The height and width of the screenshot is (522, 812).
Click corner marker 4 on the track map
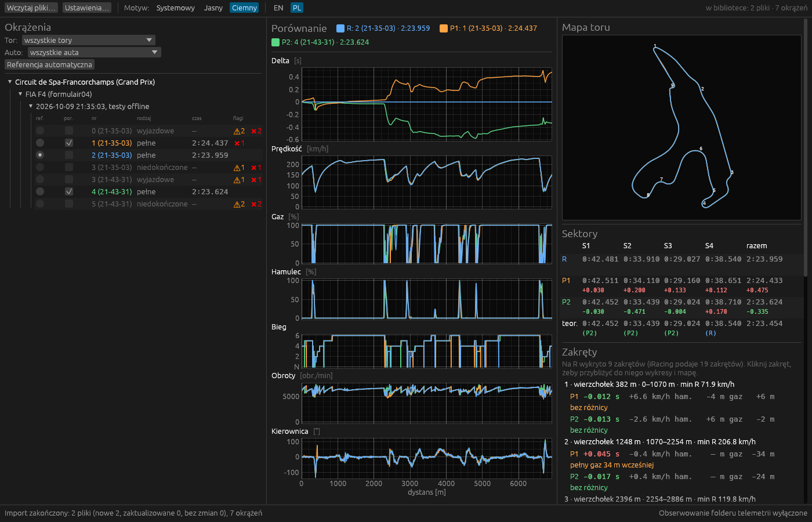704,203
